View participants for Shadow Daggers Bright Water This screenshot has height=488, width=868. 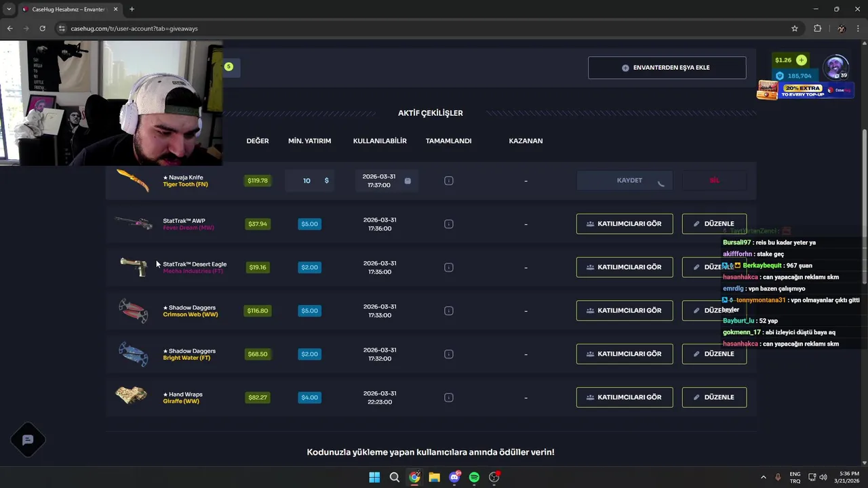point(625,354)
